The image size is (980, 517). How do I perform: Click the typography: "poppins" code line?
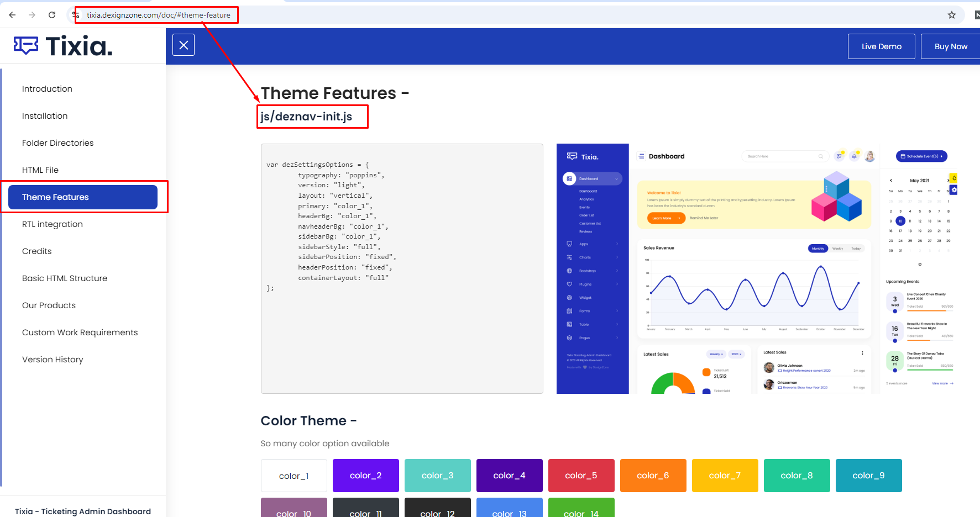[x=341, y=175]
